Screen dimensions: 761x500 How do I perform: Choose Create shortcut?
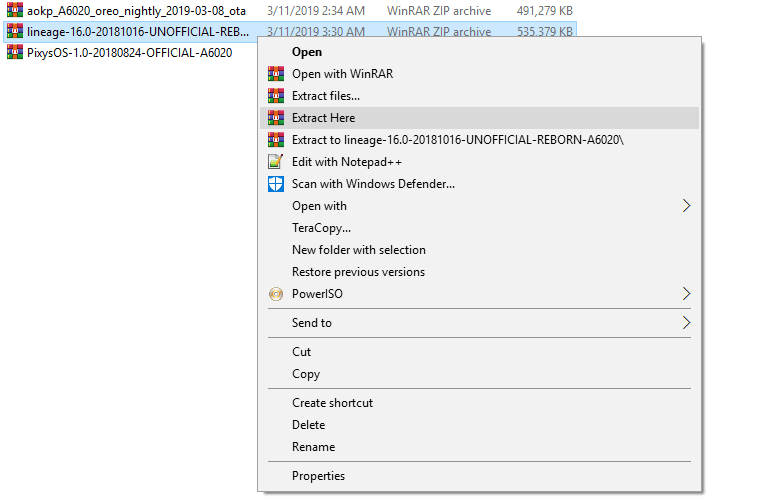(480, 403)
